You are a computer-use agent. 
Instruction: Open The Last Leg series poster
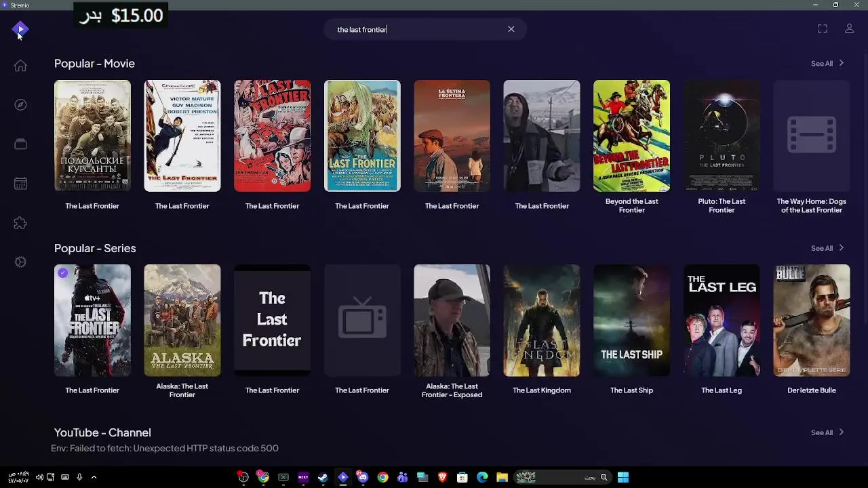722,321
